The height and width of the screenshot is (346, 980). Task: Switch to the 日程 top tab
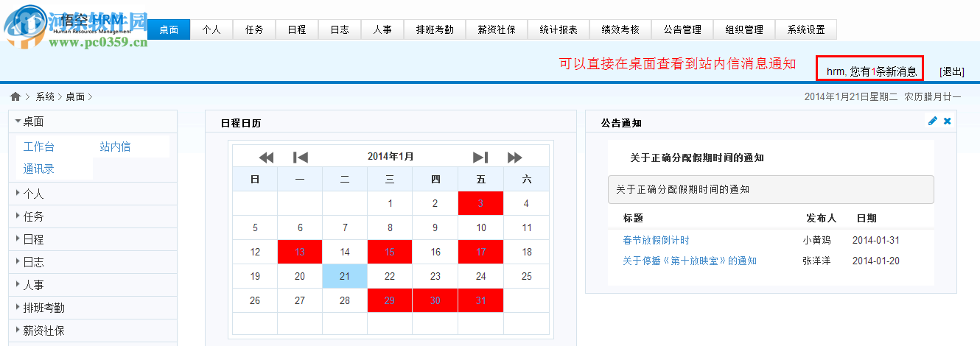point(297,29)
